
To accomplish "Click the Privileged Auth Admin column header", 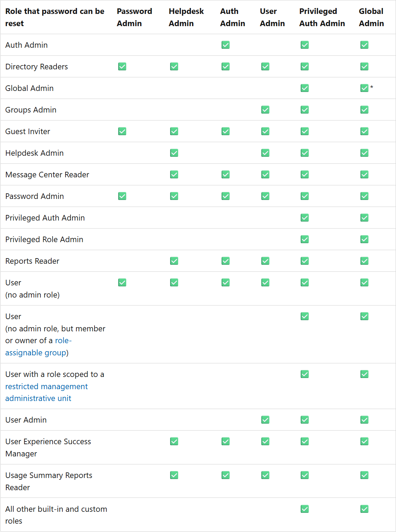I will (x=322, y=17).
